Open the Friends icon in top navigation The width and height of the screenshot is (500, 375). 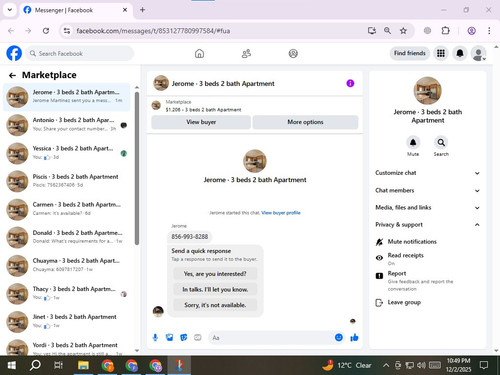[x=246, y=53]
